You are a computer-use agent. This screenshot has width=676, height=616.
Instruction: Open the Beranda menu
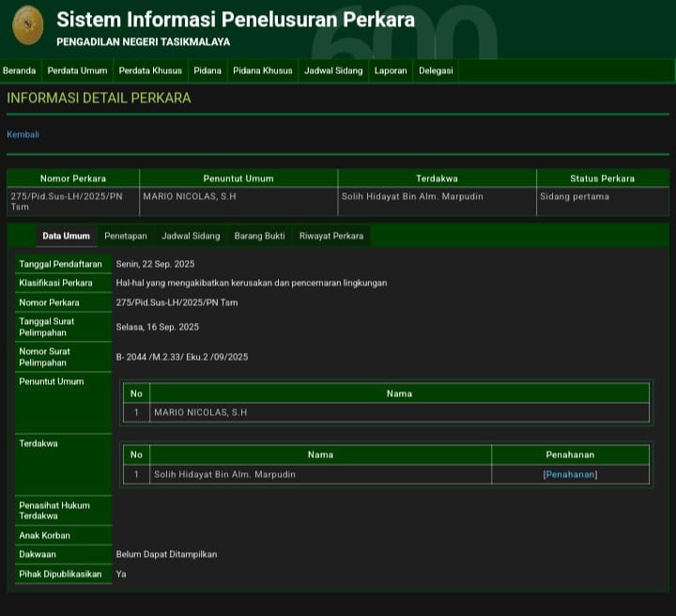(x=19, y=70)
